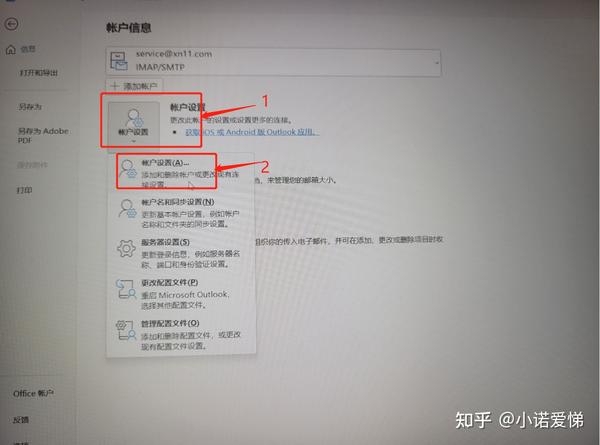Click the plus icon on 添加帐户
600x445 pixels.
(115, 86)
